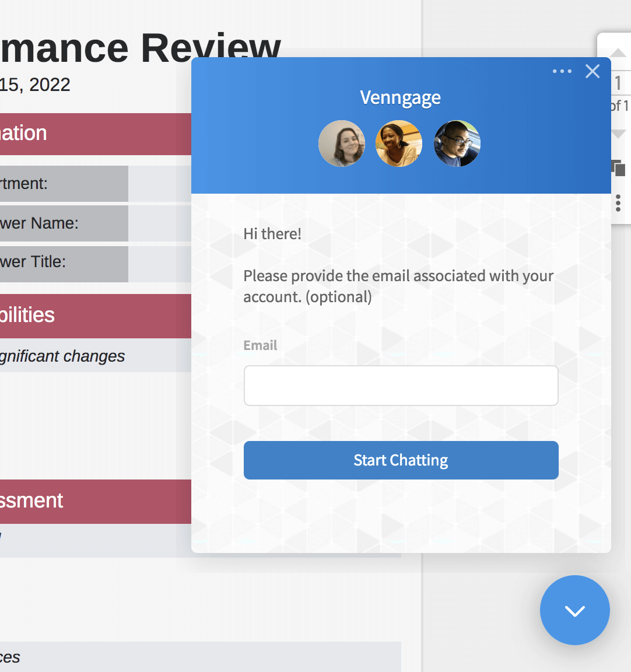Select the Performance Review heading
The width and height of the screenshot is (631, 672).
pos(141,48)
